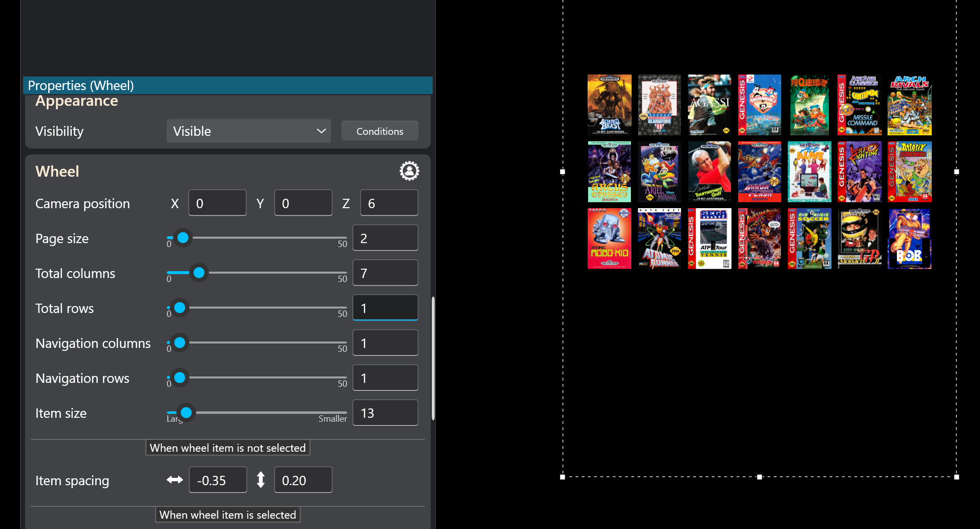Click the Camera position X field

pyautogui.click(x=217, y=203)
